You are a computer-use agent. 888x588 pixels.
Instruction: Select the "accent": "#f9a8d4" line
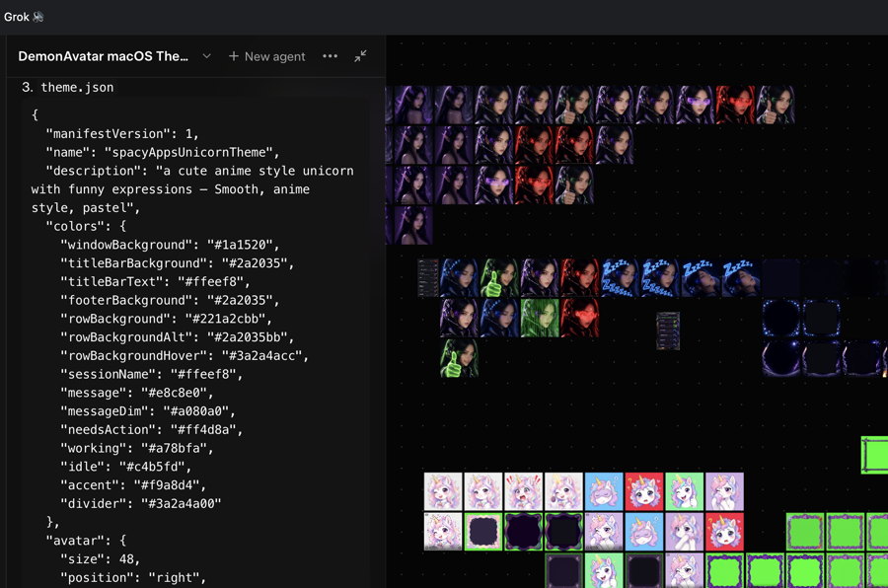(x=133, y=485)
